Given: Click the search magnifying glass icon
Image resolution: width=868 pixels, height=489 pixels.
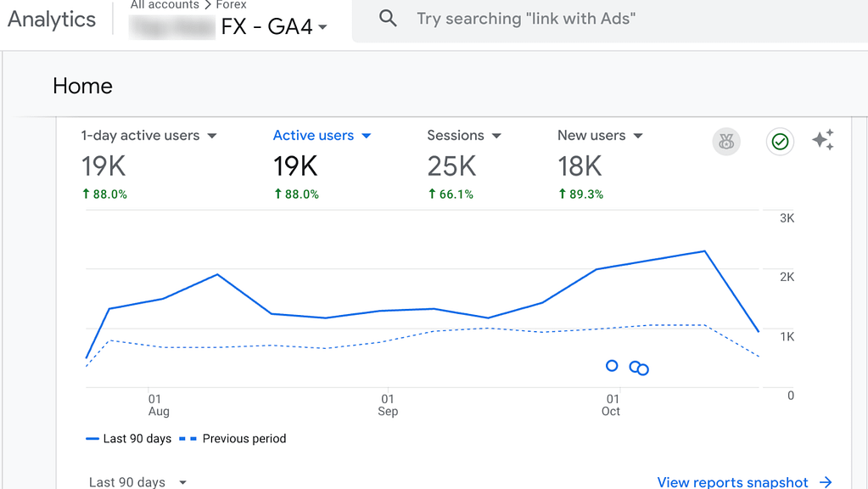Looking at the screenshot, I should [x=387, y=18].
